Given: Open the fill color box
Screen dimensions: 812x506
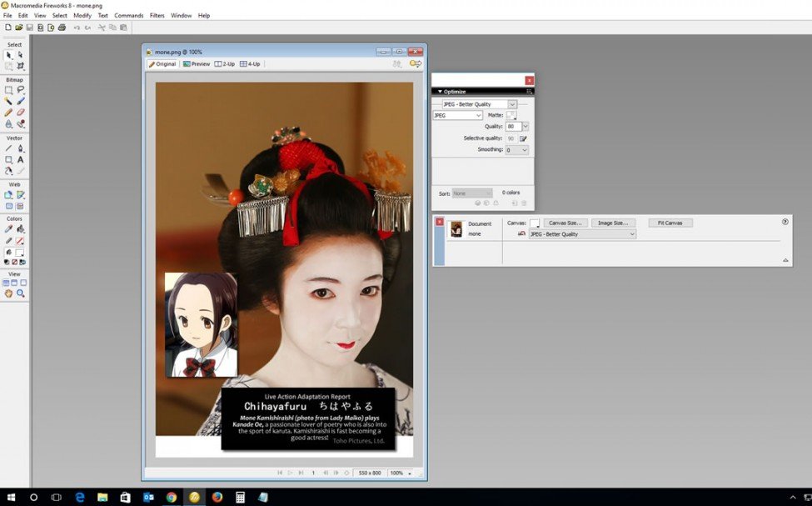Looking at the screenshot, I should [x=19, y=253].
